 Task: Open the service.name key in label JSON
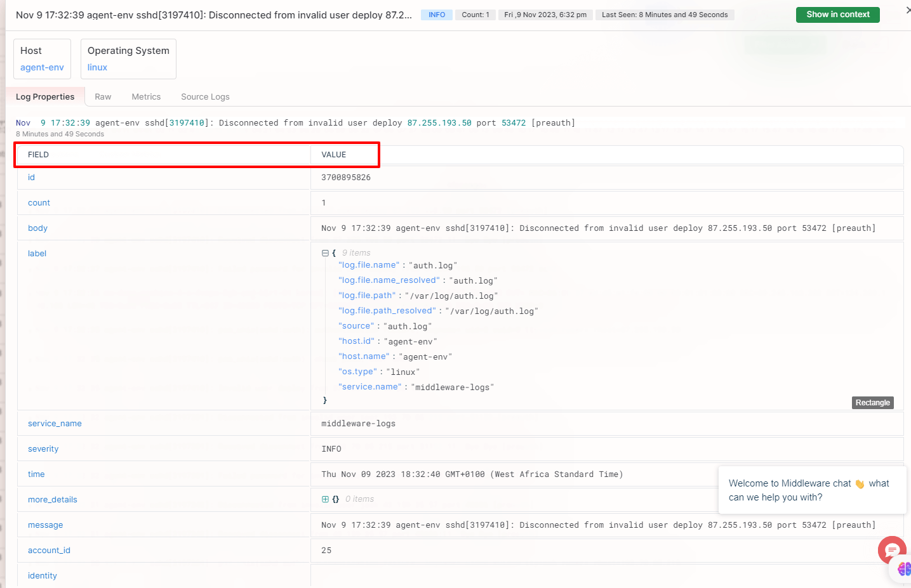click(369, 386)
